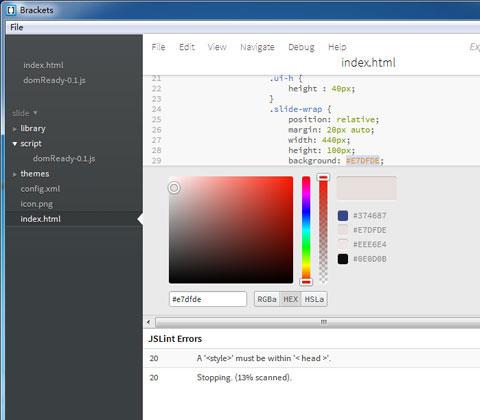Pick the #EEE6E4 swatch
Screen dimensions: 480x420
[x=343, y=244]
